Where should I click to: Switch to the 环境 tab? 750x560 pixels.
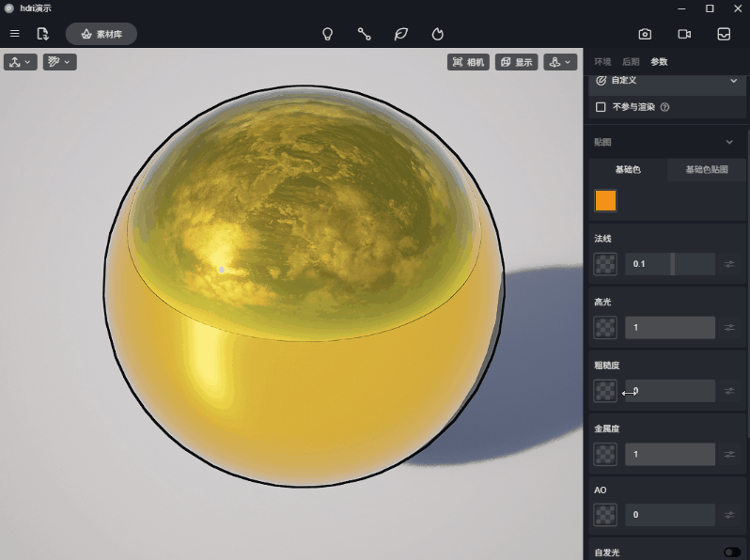click(x=602, y=62)
